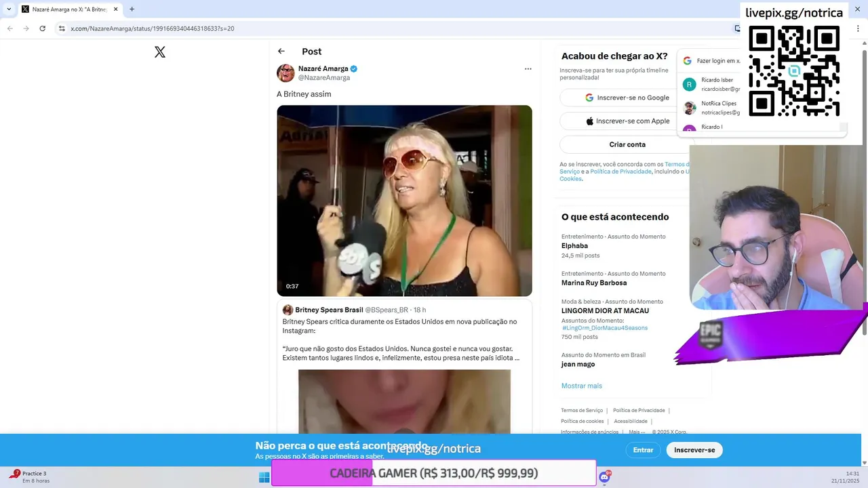Click the Entrar button in the bottom banner
This screenshot has height=488, width=868.
(x=643, y=450)
